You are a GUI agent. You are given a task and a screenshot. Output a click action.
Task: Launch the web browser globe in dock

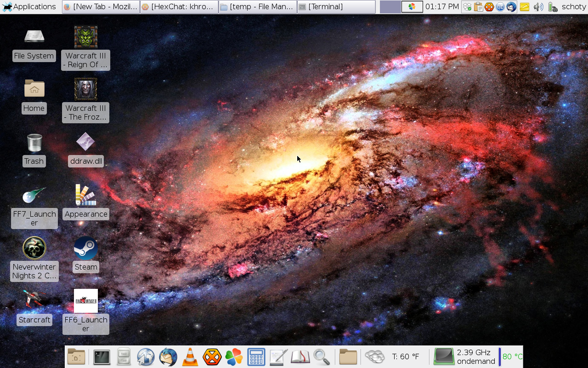tap(146, 357)
